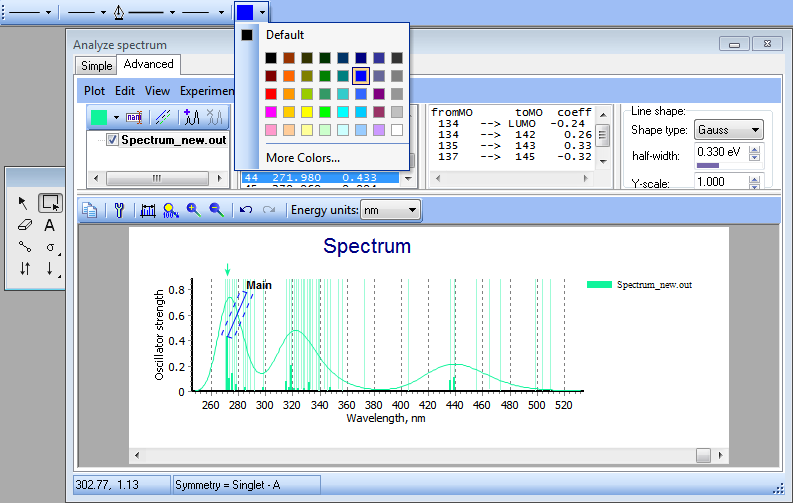Click the spectrum list horizontal scrollbar

157,178
